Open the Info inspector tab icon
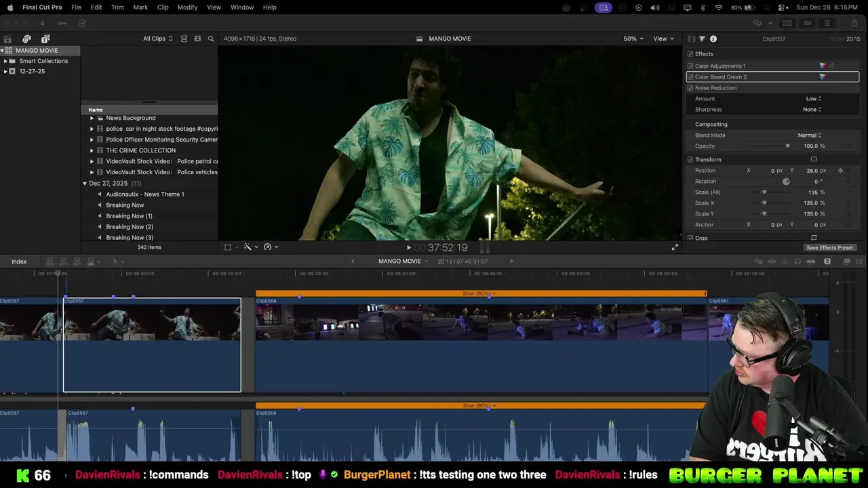This screenshot has height=488, width=868. (x=713, y=39)
